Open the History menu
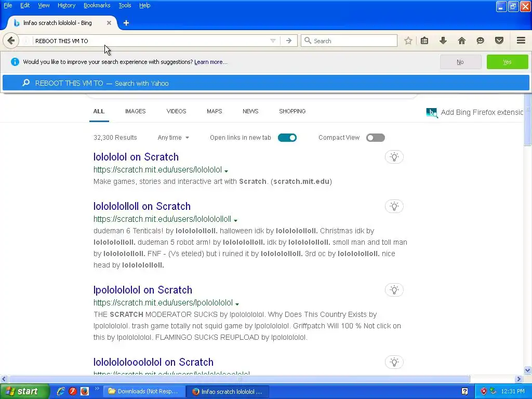 tap(66, 5)
